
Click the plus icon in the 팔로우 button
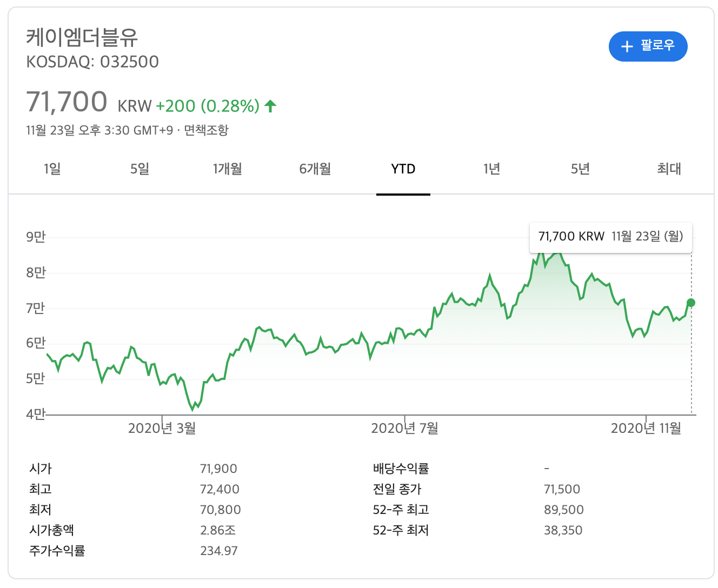point(627,46)
